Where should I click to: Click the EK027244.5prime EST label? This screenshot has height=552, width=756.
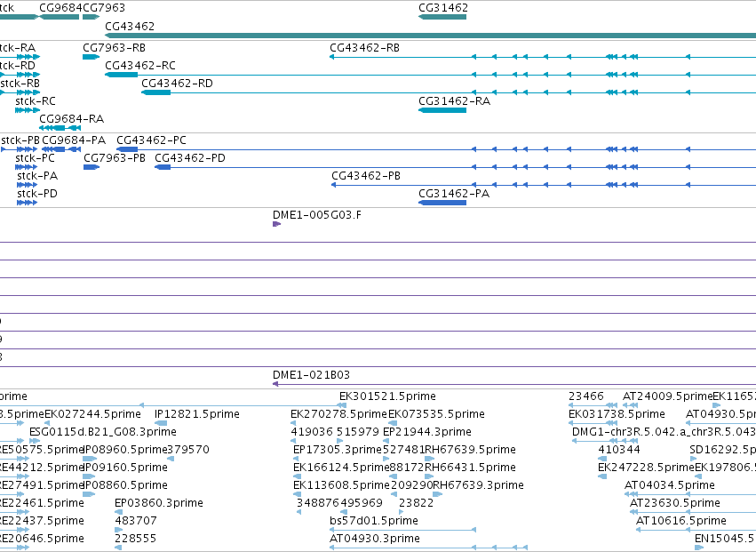click(x=92, y=414)
